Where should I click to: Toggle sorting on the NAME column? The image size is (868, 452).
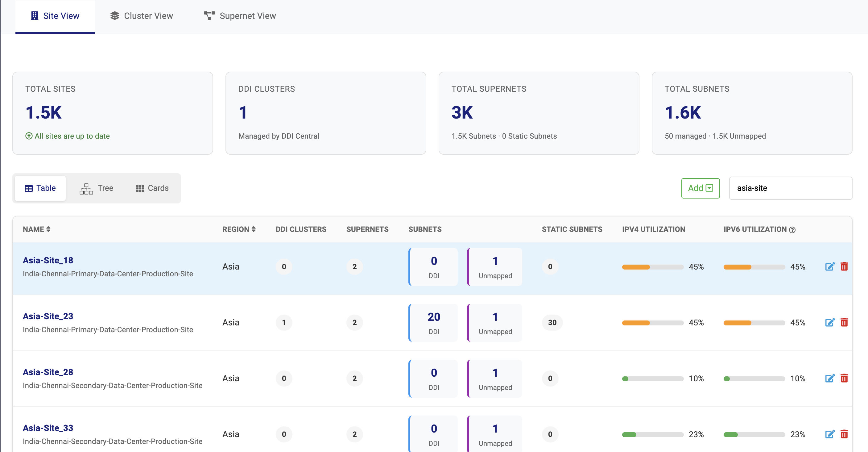(x=48, y=229)
